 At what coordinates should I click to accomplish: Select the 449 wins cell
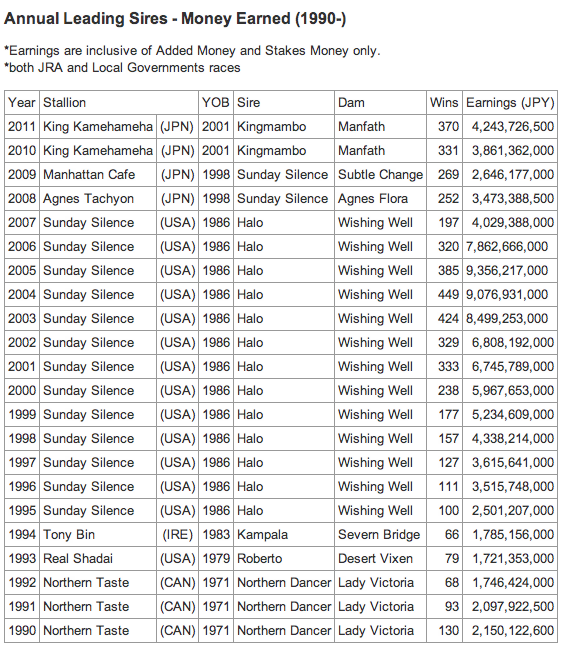444,295
